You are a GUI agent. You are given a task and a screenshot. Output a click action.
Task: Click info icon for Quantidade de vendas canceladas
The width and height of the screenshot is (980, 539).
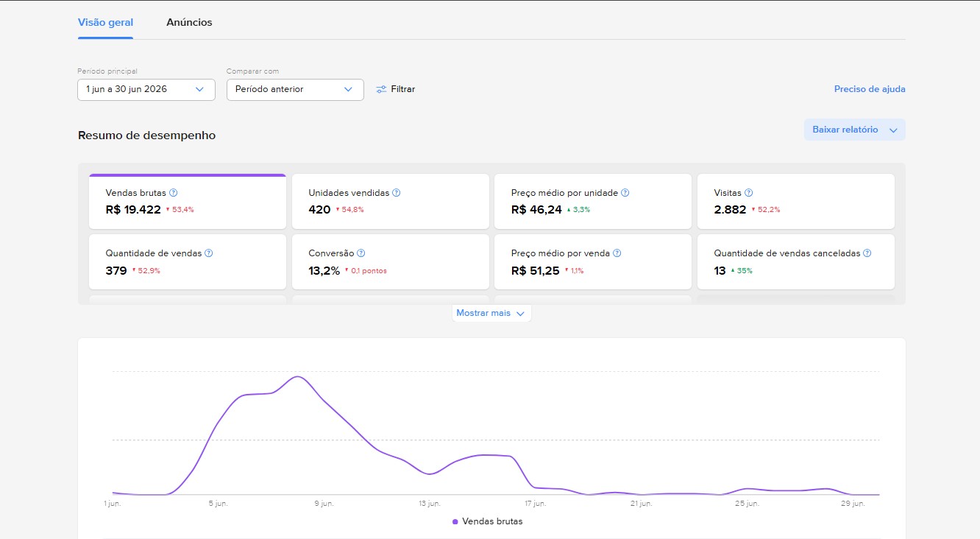click(867, 253)
